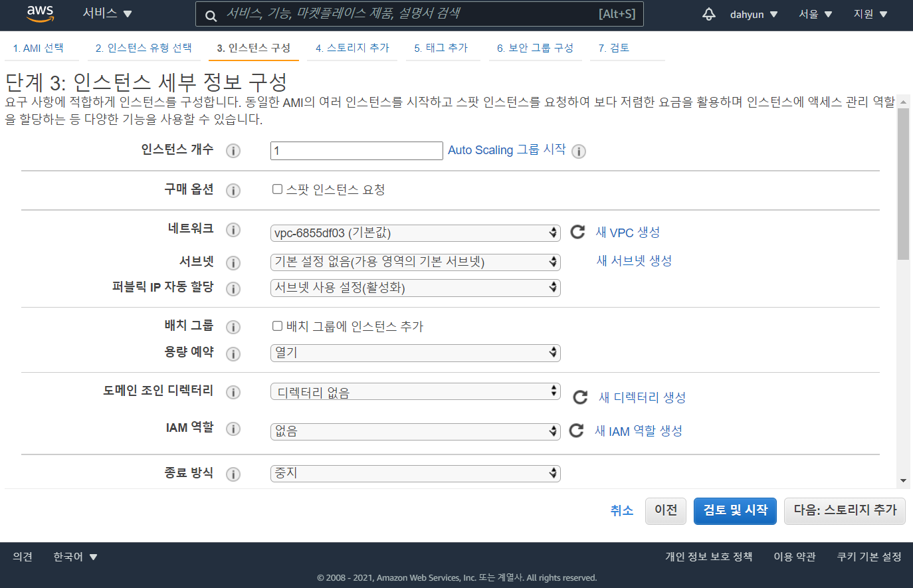Refresh the IAM role list
Screen dimensions: 913x588
[577, 431]
